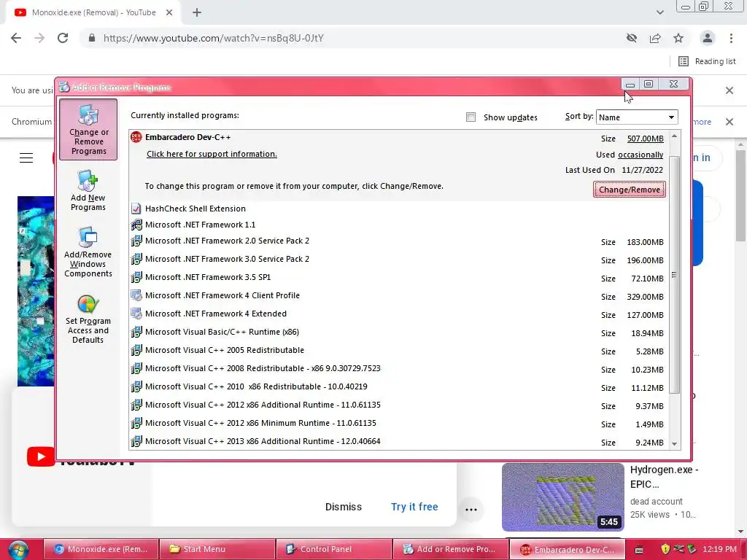Open Chromium three-dot menu
This screenshot has height=560, width=747.
[731, 38]
